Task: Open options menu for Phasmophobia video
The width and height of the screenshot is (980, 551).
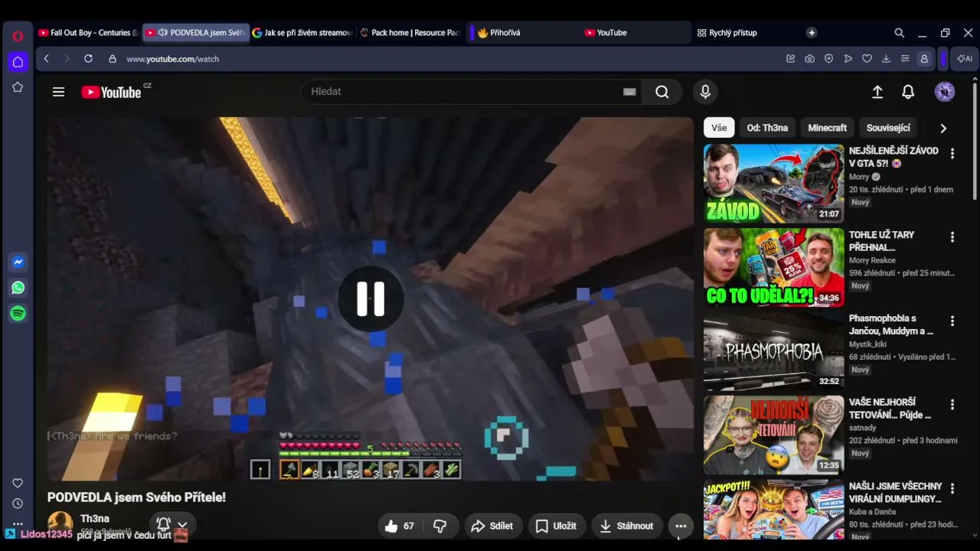Action: [x=952, y=321]
